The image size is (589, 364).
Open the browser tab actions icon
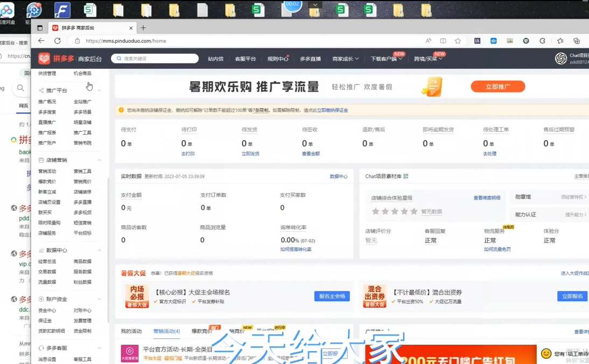coord(40,28)
